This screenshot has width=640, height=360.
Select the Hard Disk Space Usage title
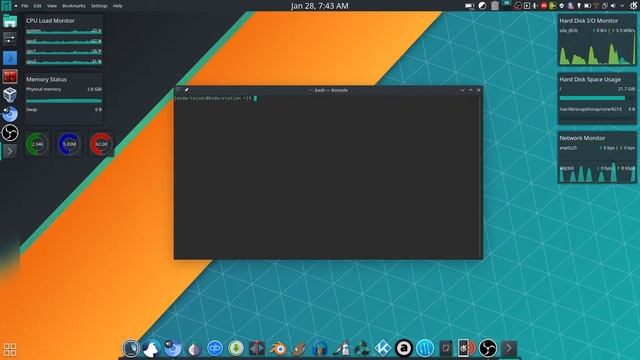(590, 79)
